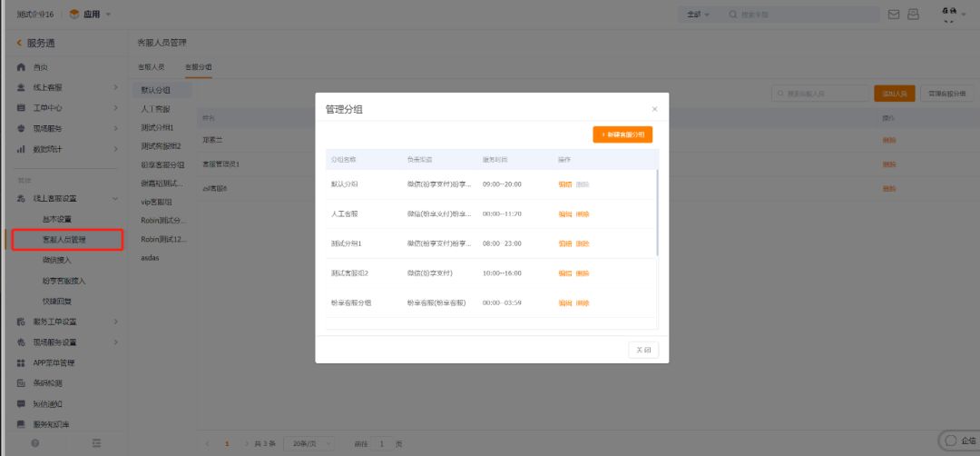Click the dialog's vertical scrollbar
The width and height of the screenshot is (980, 456).
tap(657, 213)
